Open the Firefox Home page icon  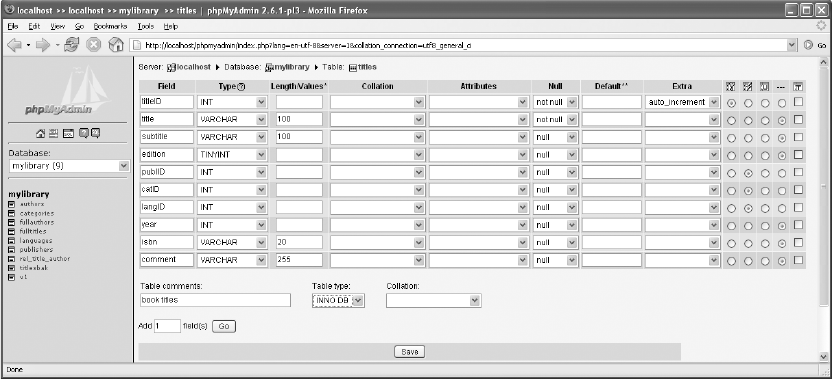coord(116,45)
